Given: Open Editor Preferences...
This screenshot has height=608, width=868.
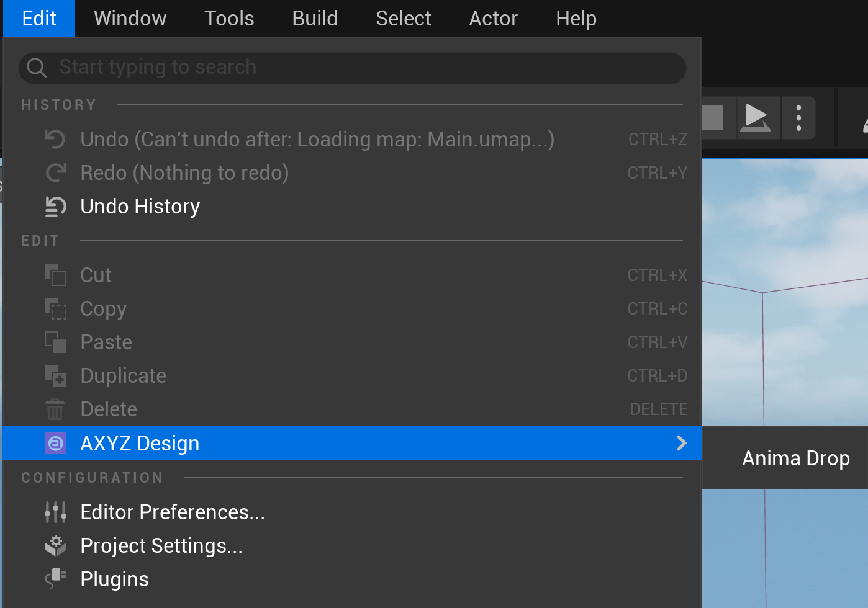Looking at the screenshot, I should tap(352, 512).
